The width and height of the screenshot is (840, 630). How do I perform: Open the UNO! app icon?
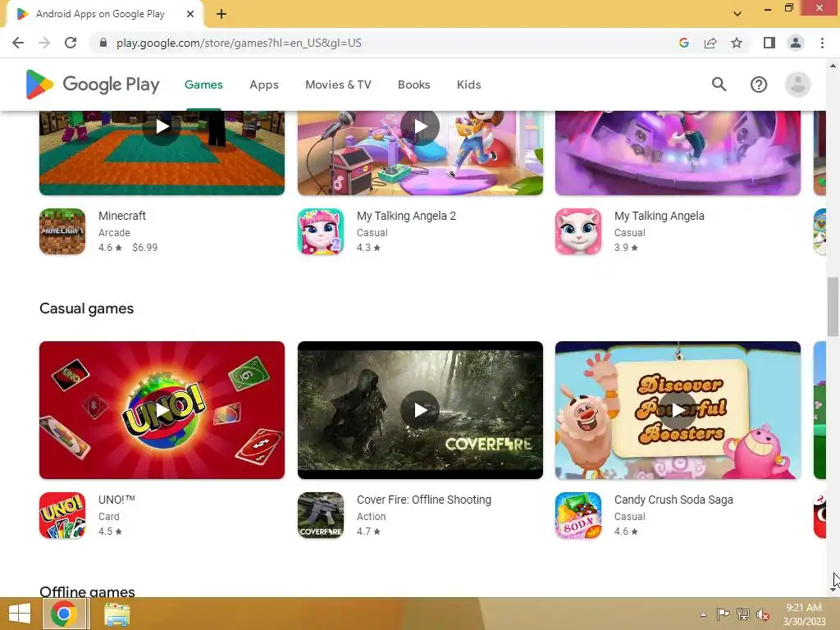[62, 515]
